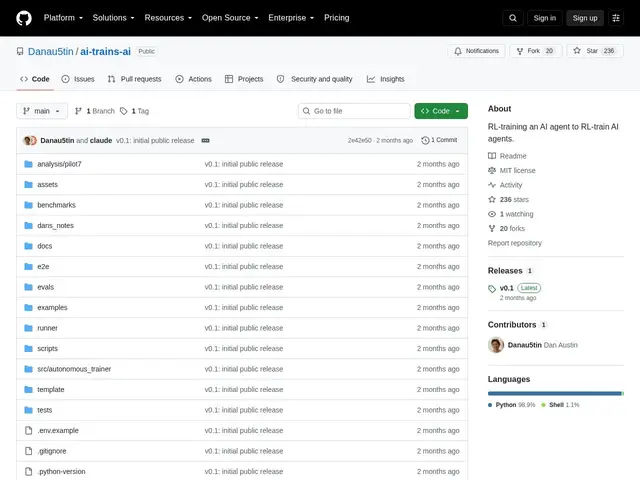
Task: Click the star icon on Star button
Action: click(x=577, y=51)
